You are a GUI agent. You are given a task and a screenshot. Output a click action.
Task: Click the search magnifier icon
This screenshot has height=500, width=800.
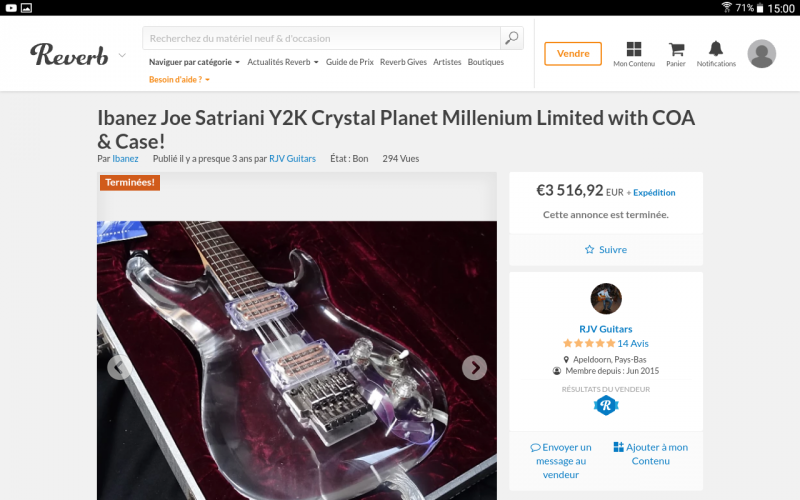click(512, 38)
